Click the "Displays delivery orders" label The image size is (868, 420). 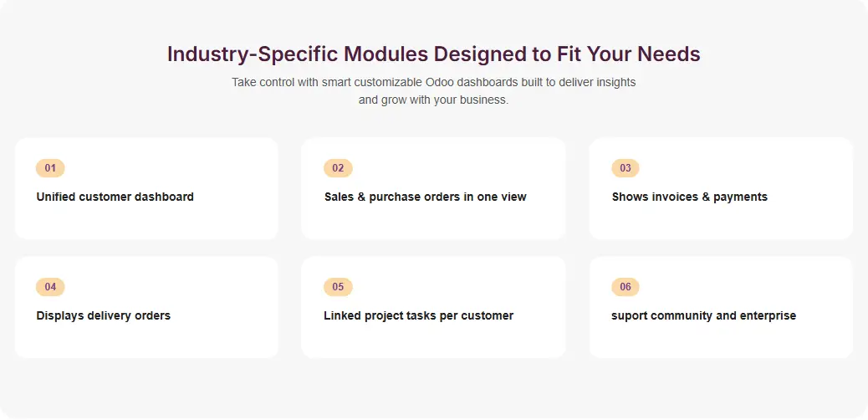pyautogui.click(x=104, y=316)
